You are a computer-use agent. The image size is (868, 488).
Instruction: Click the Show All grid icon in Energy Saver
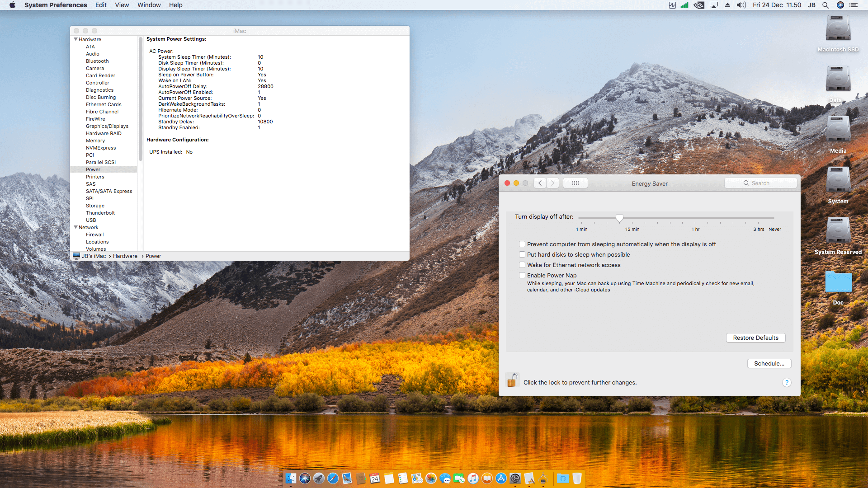pos(575,183)
